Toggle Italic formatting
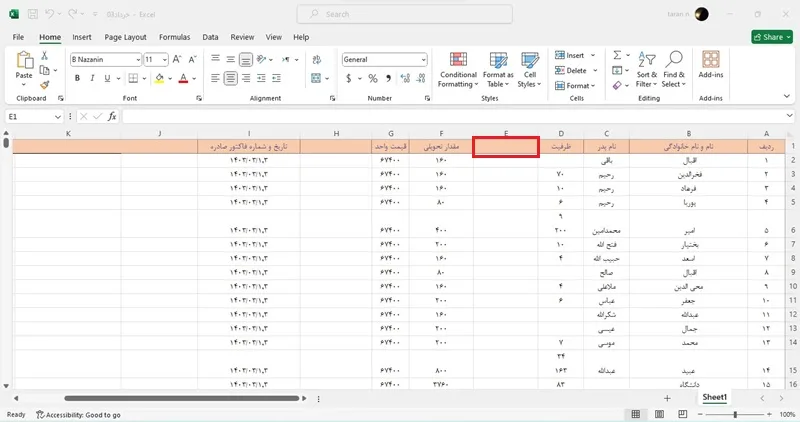This screenshot has height=422, width=800. coord(92,78)
